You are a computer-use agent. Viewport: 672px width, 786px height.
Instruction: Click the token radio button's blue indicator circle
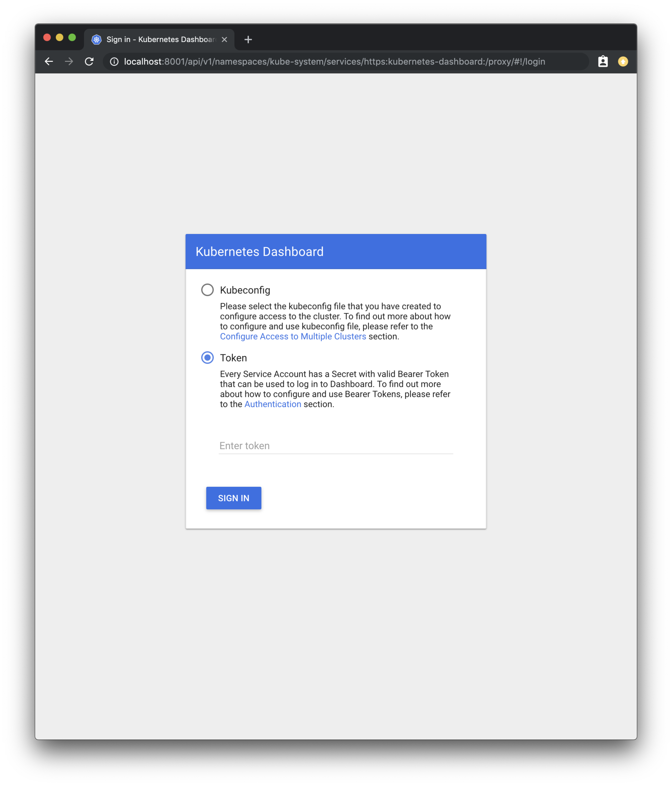coord(207,357)
